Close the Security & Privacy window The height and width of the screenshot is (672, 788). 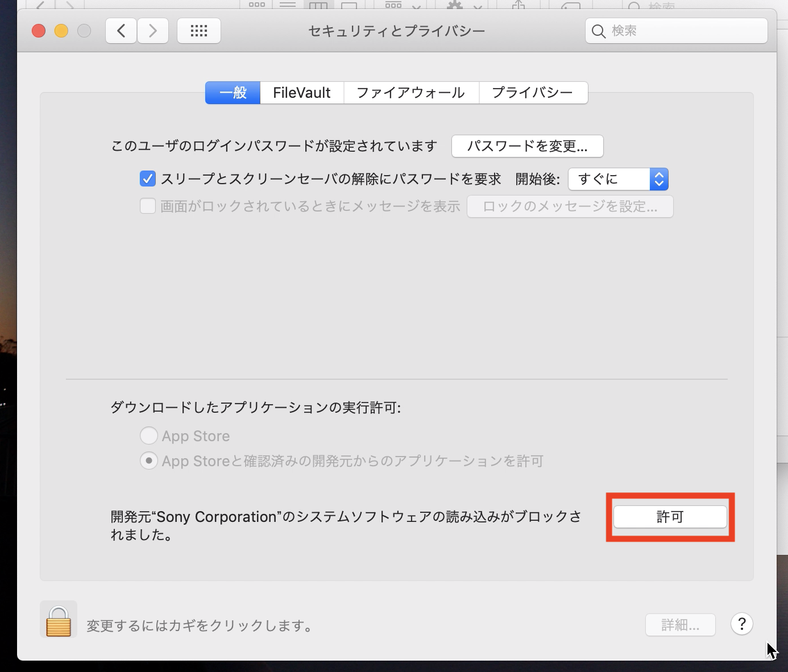39,31
